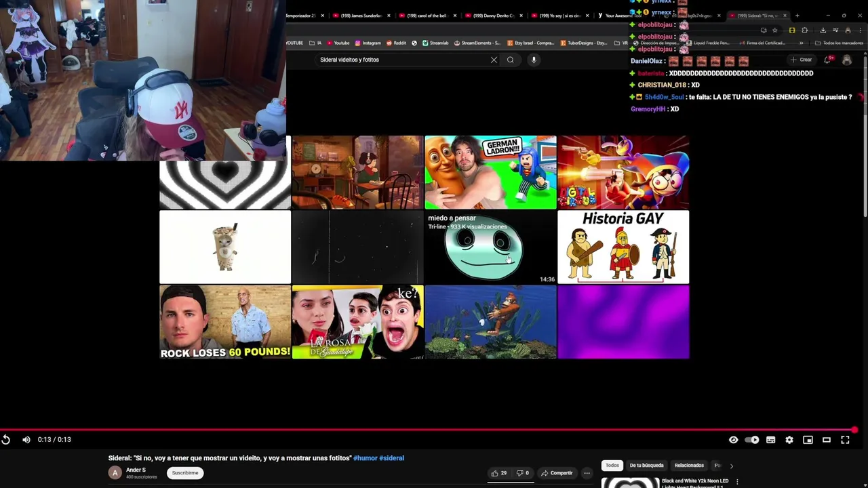This screenshot has width=868, height=488.
Task: Open the Ander S channel name link
Action: coord(136,470)
